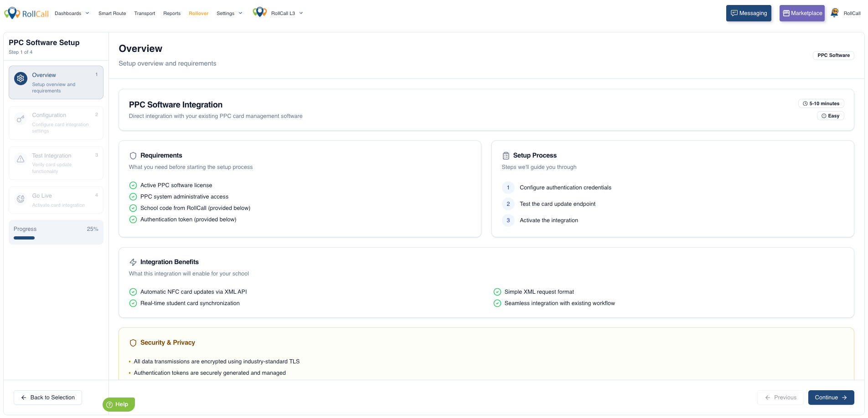This screenshot has height=418, width=868.
Task: Click the Integration Benefits lightning icon
Action: [133, 262]
